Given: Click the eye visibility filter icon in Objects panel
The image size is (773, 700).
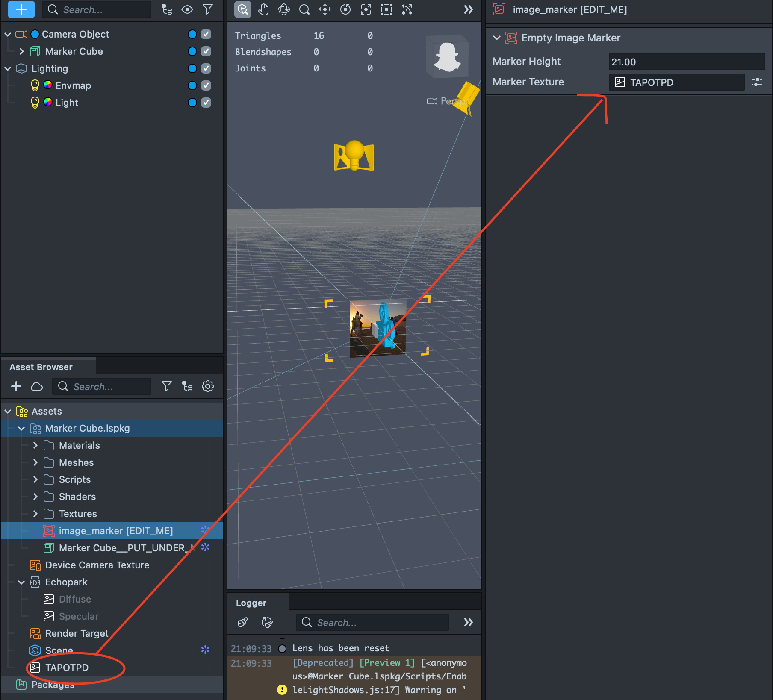Looking at the screenshot, I should (x=187, y=9).
